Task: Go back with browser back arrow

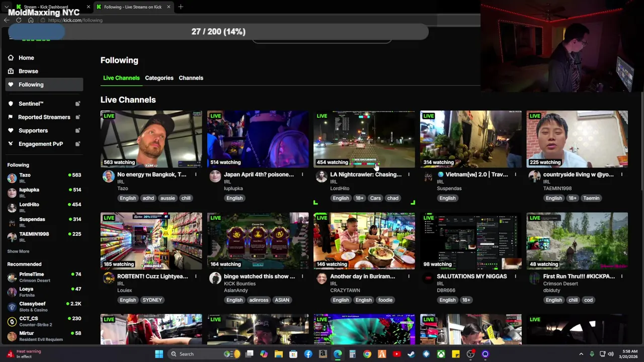Action: coord(7,20)
